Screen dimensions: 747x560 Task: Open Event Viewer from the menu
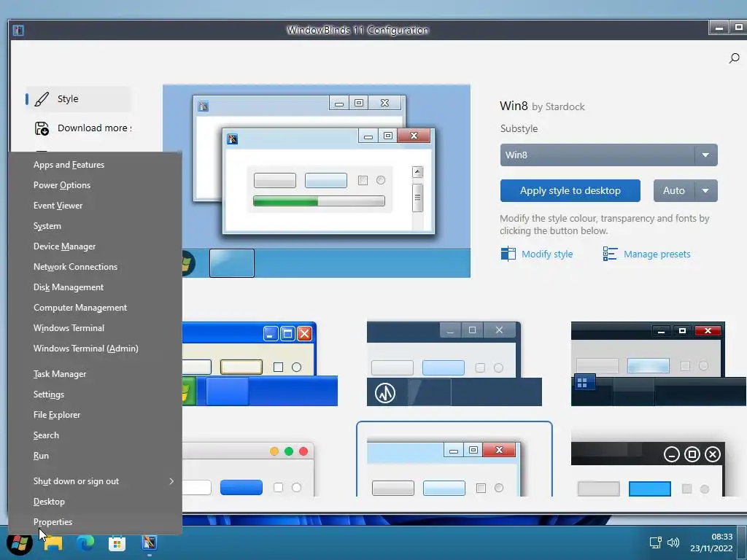point(96,206)
